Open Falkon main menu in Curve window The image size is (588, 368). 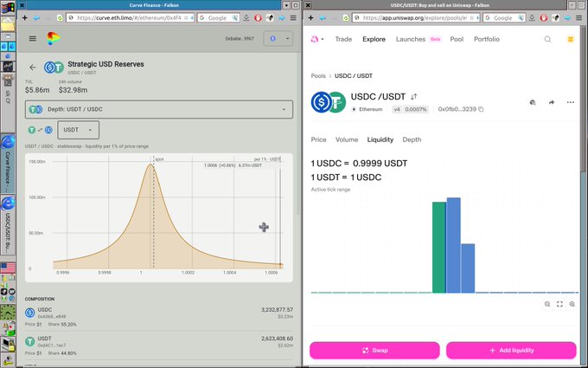pos(293,17)
